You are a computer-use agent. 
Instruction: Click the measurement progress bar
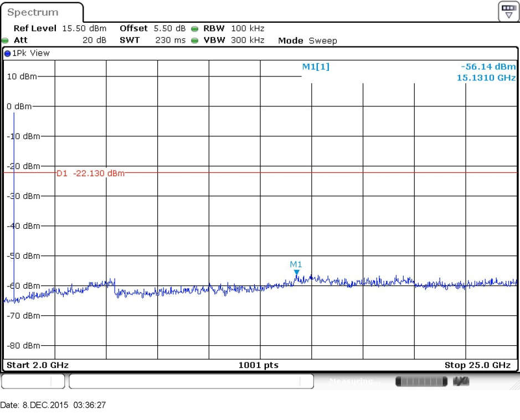click(x=421, y=382)
